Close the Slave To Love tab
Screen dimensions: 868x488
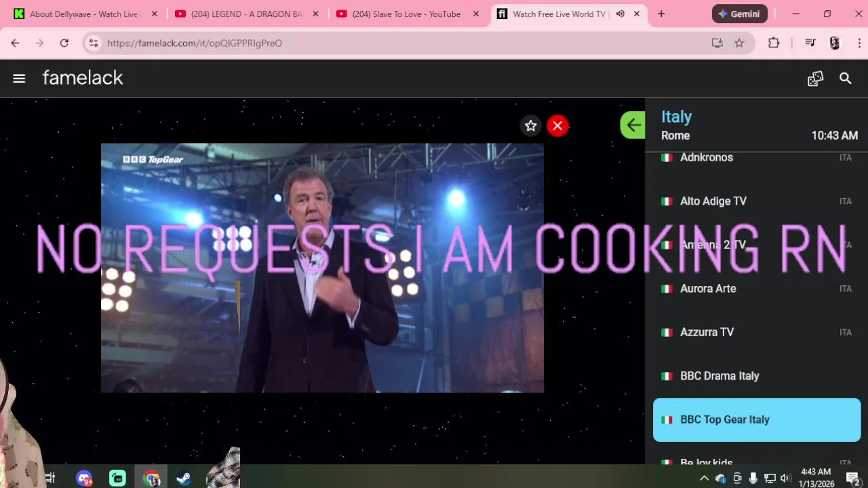click(x=476, y=14)
